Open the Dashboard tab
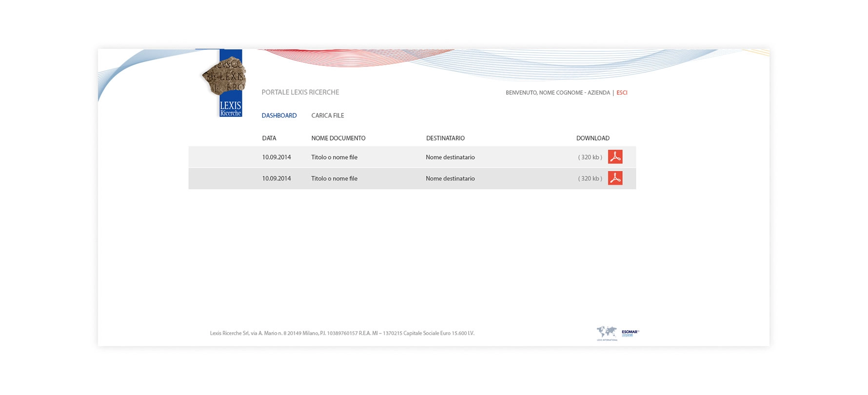868x395 pixels. pos(279,116)
